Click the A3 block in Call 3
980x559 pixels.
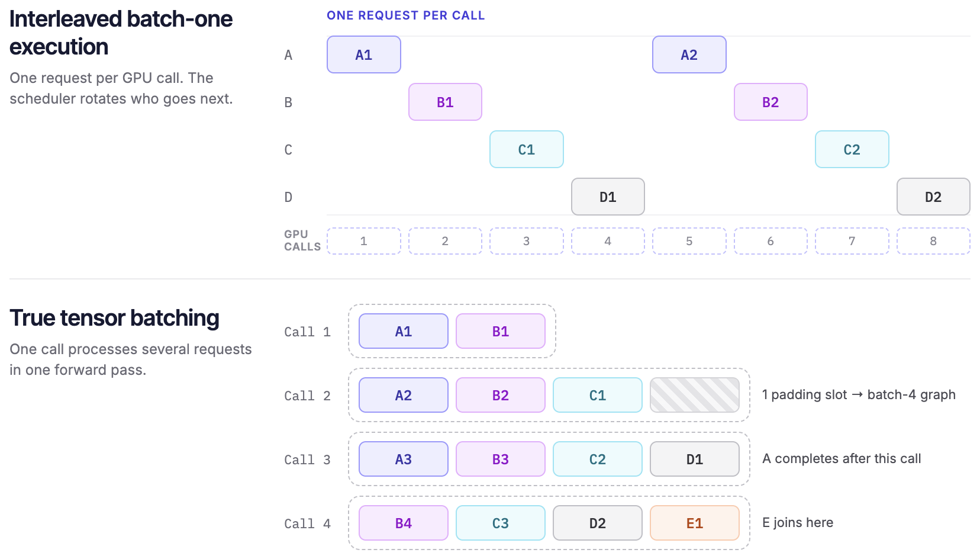tap(404, 459)
